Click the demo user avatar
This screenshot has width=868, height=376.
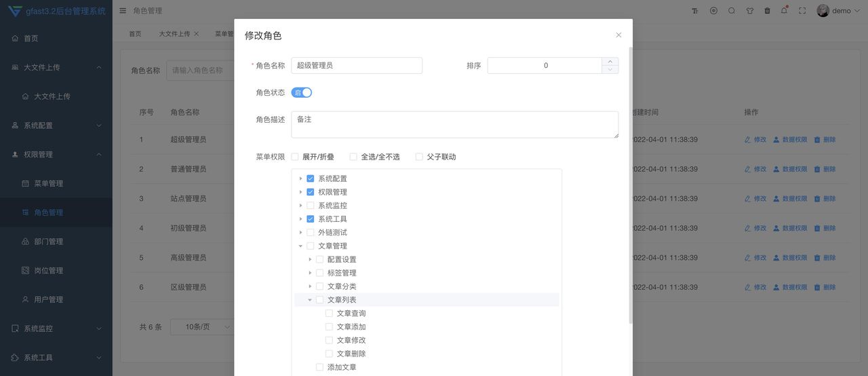[823, 11]
